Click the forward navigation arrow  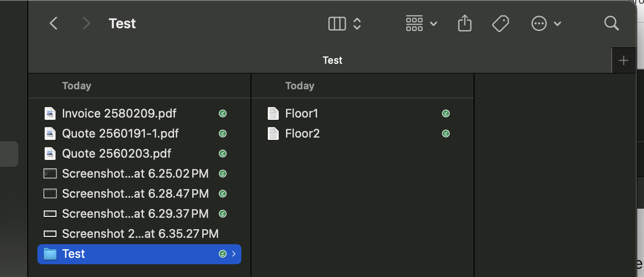coord(86,23)
